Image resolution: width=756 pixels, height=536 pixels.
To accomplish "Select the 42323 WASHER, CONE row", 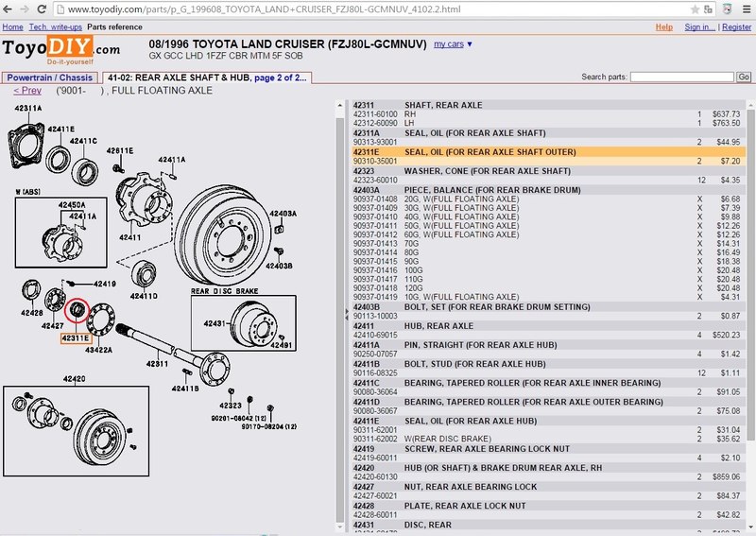I will tap(549, 171).
